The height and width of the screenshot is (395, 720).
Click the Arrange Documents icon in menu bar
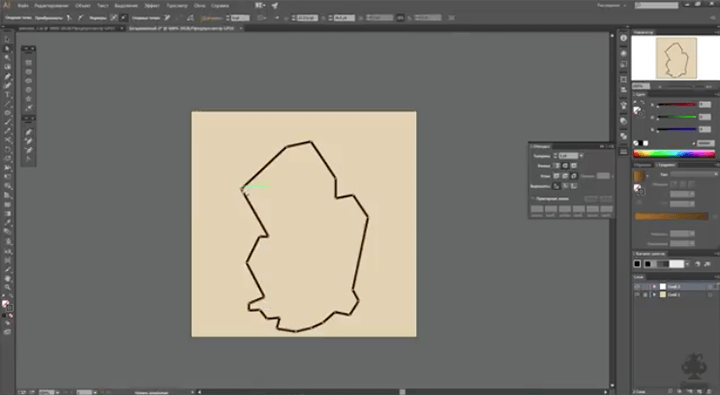click(x=260, y=6)
